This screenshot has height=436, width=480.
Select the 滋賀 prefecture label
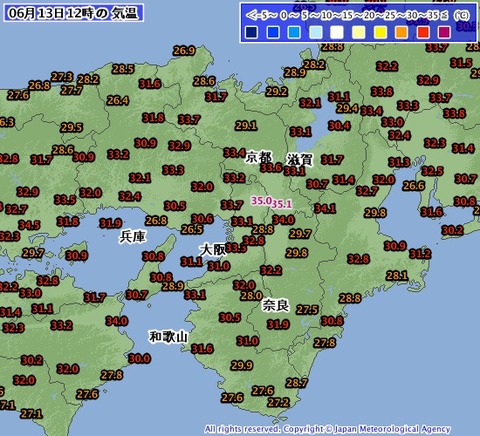(x=300, y=160)
